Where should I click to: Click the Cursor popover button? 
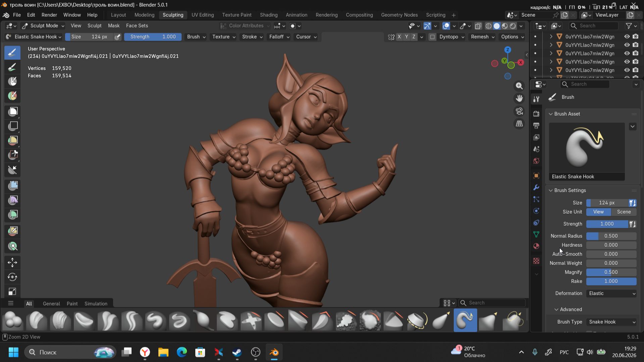(x=306, y=37)
